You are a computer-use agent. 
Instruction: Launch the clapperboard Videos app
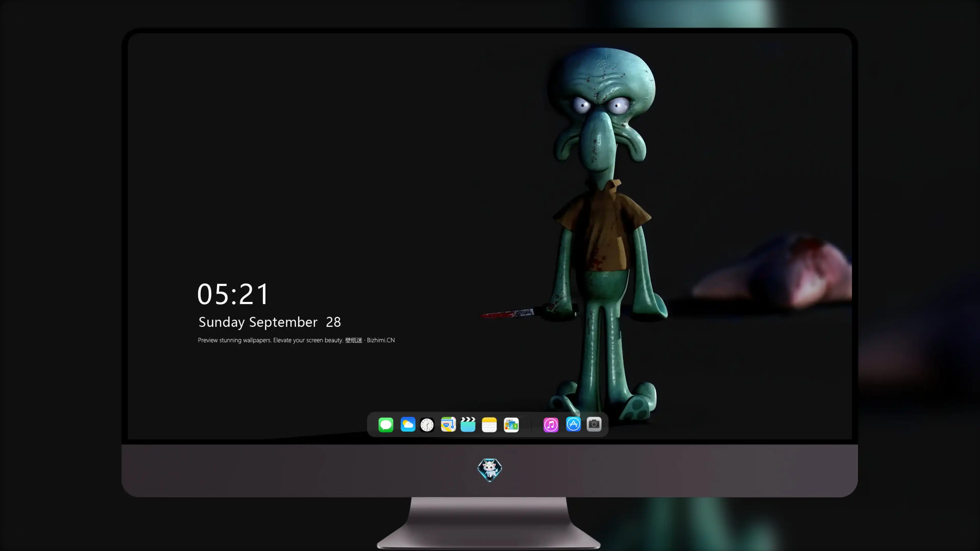coord(468,424)
